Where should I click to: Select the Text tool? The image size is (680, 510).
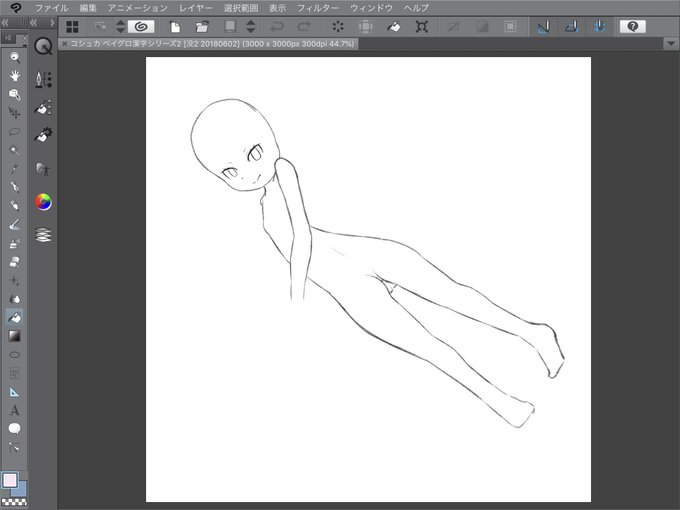[14, 410]
